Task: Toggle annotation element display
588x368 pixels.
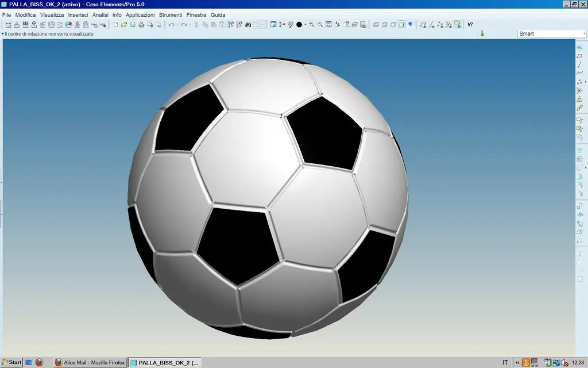Action: pyautogui.click(x=458, y=25)
